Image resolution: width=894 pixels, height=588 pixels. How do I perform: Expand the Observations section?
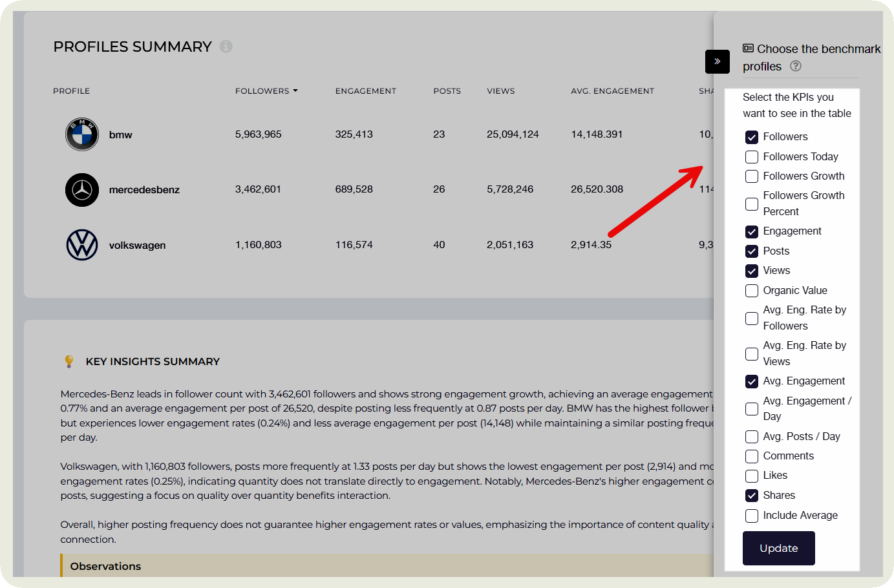click(x=106, y=566)
